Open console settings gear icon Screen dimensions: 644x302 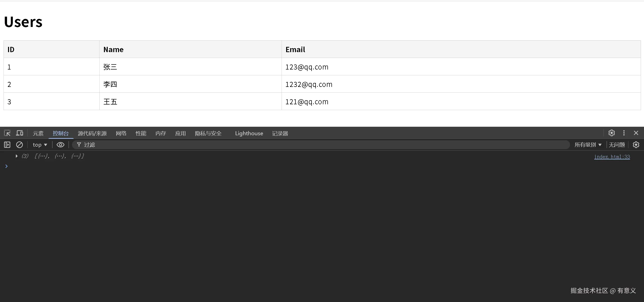636,145
